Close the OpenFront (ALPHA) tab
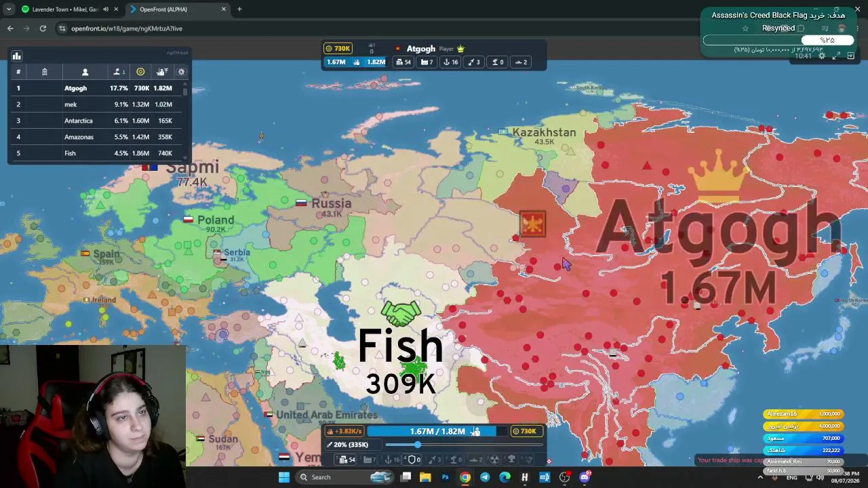868x488 pixels. coord(224,9)
